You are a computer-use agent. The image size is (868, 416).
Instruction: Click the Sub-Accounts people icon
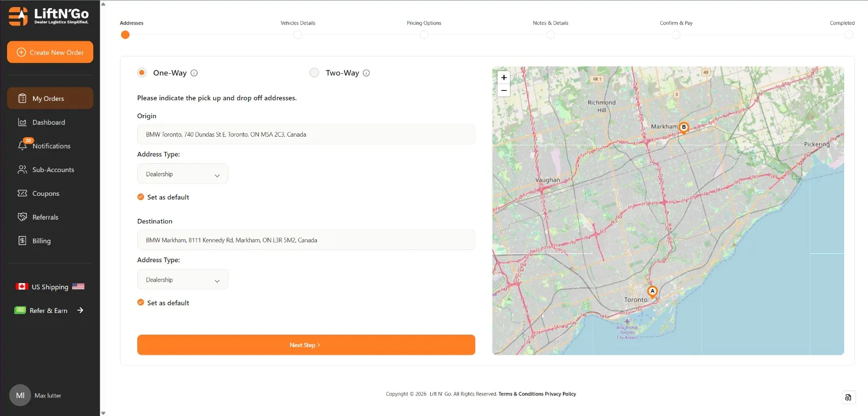(22, 170)
